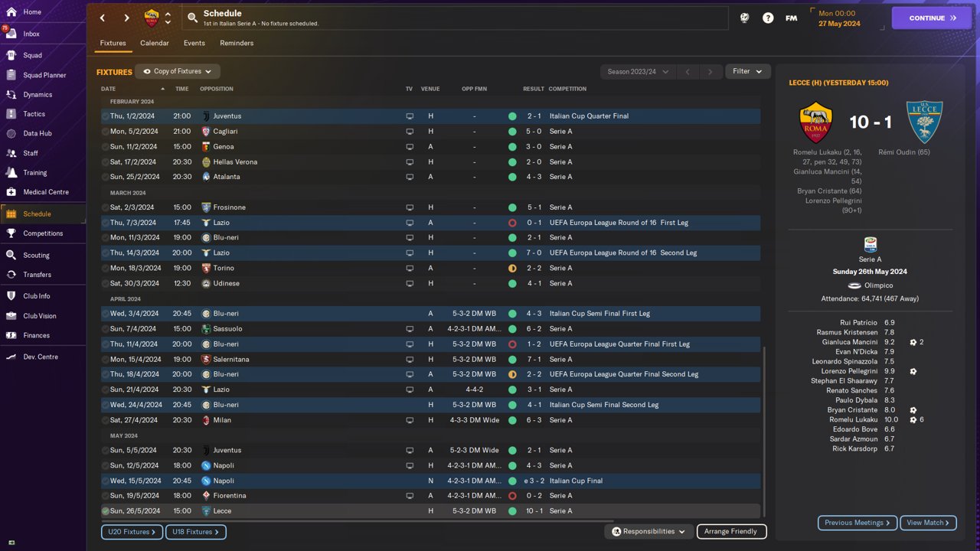Untick the selector on the Lecce fixture row
The width and height of the screenshot is (980, 551).
tap(106, 511)
